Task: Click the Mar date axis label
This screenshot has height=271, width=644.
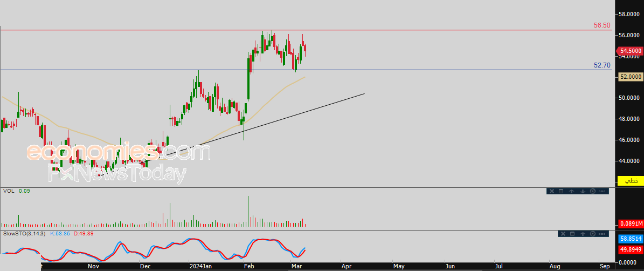Action: 296,267
